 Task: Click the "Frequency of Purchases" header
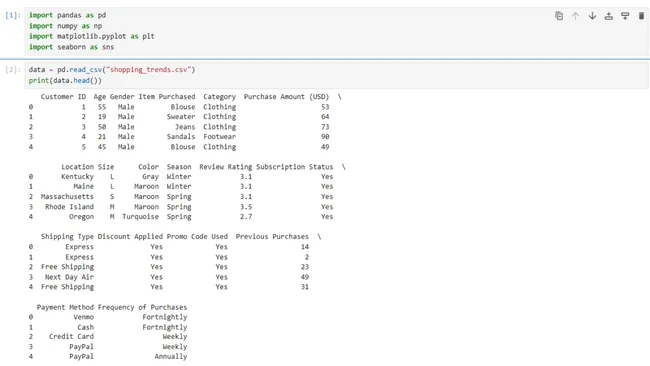coord(142,307)
